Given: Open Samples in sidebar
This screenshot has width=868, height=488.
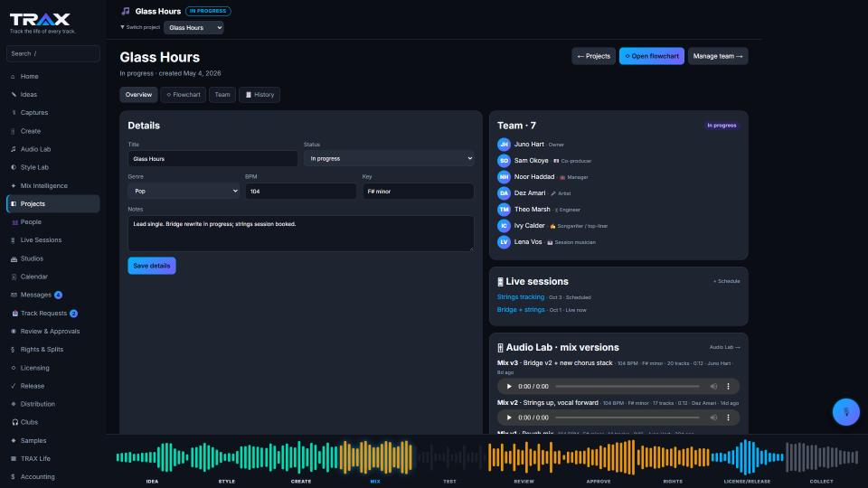Looking at the screenshot, I should click(x=53, y=440).
